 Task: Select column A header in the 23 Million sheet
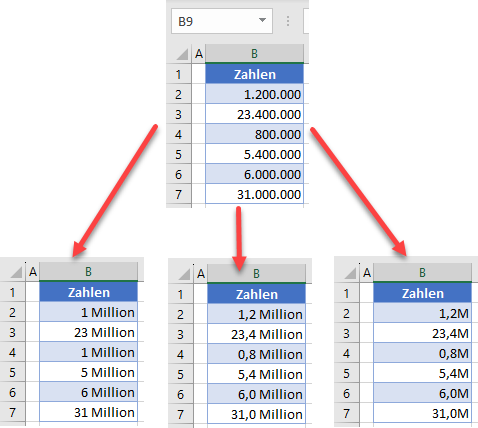coord(33,272)
